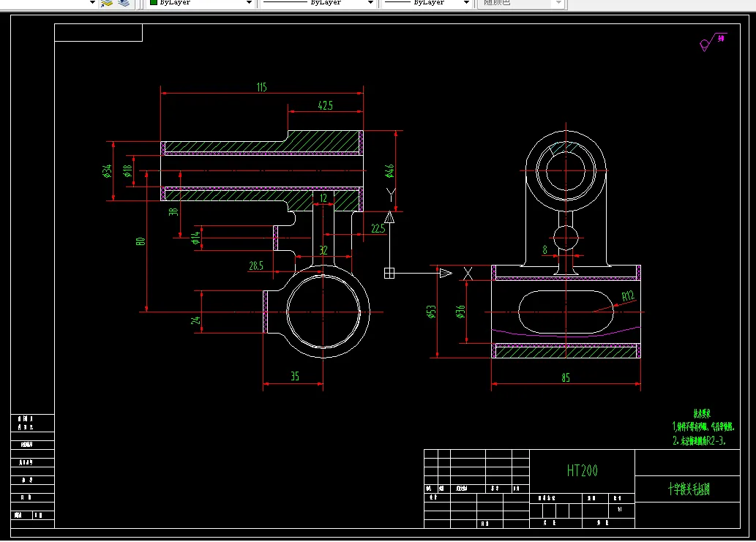The width and height of the screenshot is (756, 542).
Task: Select the HT200 material text
Action: 583,471
